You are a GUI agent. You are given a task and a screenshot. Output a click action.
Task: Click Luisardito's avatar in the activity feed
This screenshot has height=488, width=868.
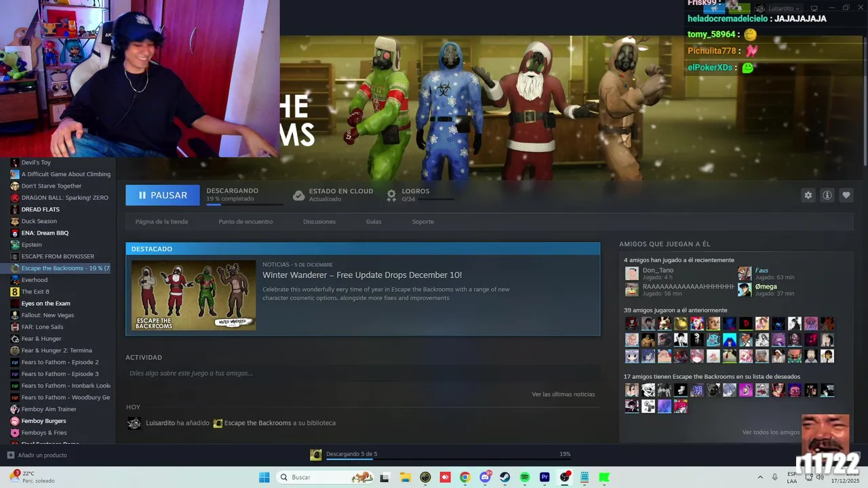point(134,423)
